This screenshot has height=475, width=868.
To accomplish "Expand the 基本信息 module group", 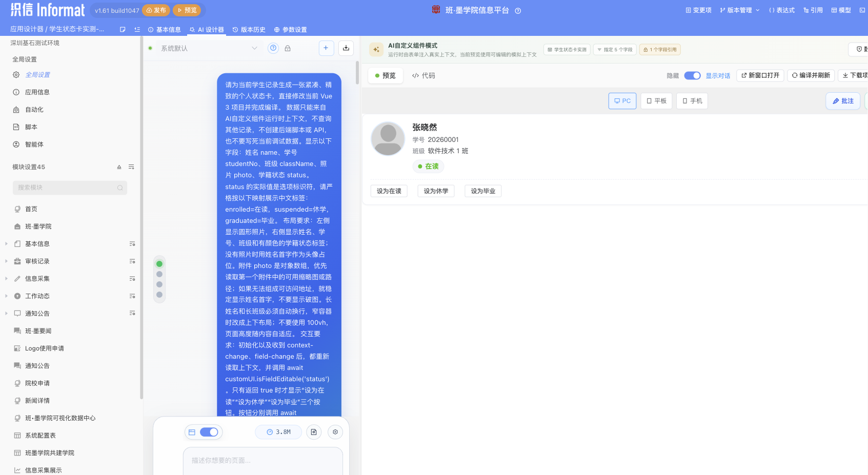I will point(6,244).
